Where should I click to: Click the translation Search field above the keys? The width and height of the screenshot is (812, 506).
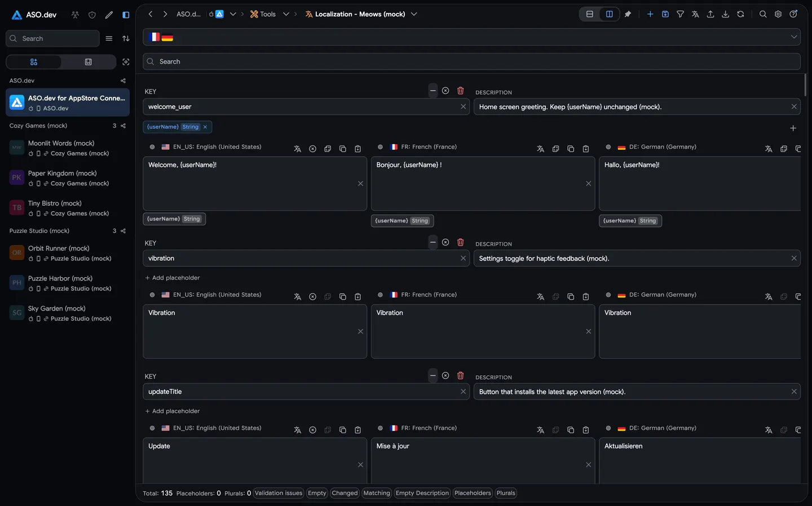(471, 61)
